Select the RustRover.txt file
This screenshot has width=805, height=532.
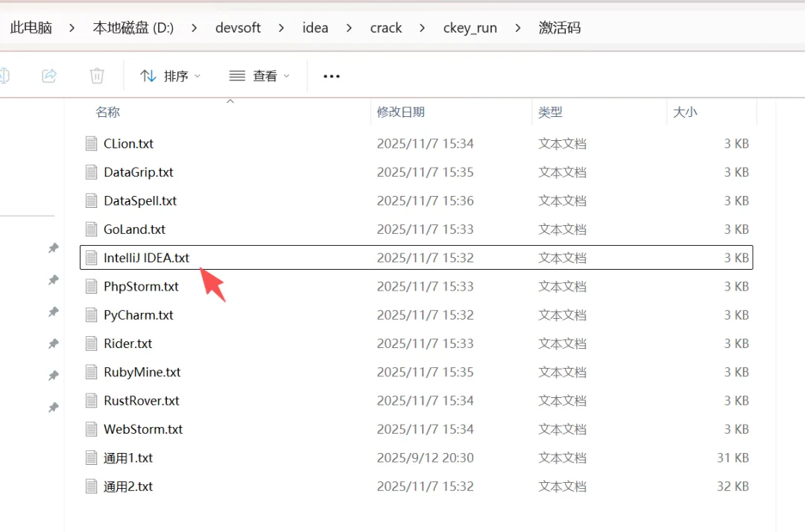pyautogui.click(x=417, y=401)
